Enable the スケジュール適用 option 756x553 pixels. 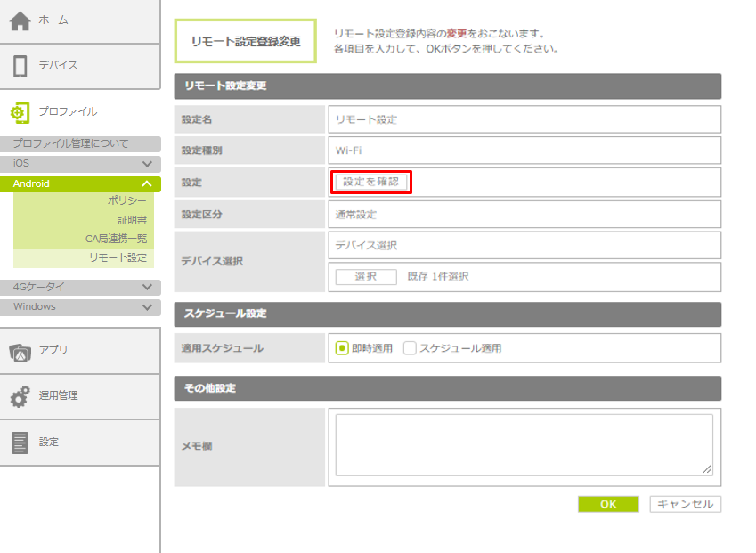click(x=410, y=348)
